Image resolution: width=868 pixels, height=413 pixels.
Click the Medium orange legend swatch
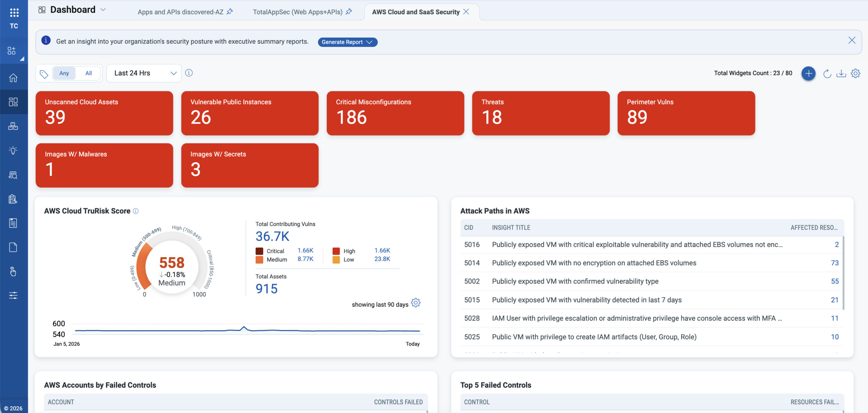[x=259, y=260]
